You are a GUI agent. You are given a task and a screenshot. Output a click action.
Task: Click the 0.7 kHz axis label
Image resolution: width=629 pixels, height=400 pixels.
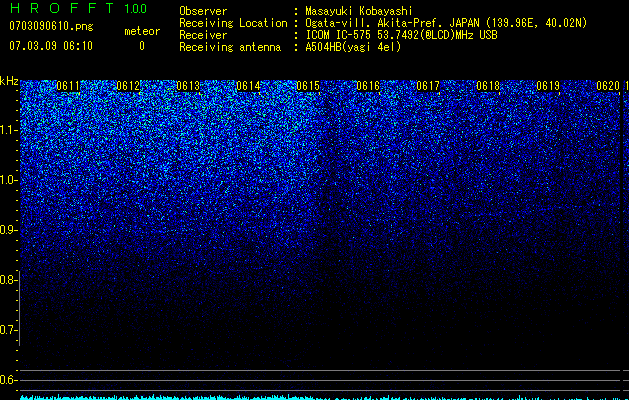8,330
